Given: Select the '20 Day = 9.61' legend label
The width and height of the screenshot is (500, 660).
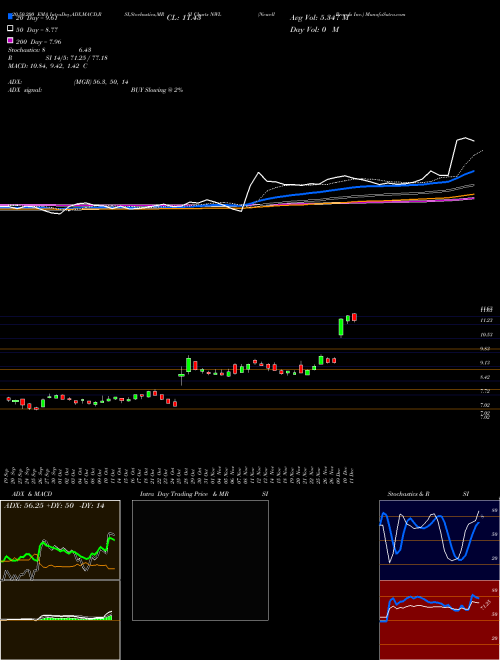Looking at the screenshot, I should point(36,18).
